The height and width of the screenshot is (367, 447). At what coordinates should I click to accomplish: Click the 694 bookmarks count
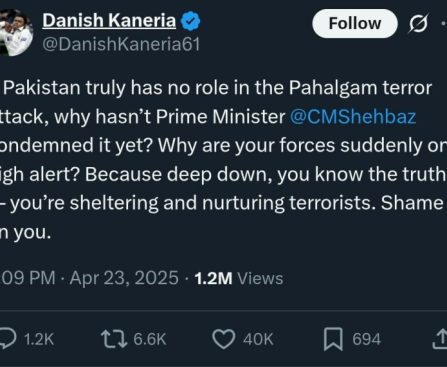pos(366,339)
